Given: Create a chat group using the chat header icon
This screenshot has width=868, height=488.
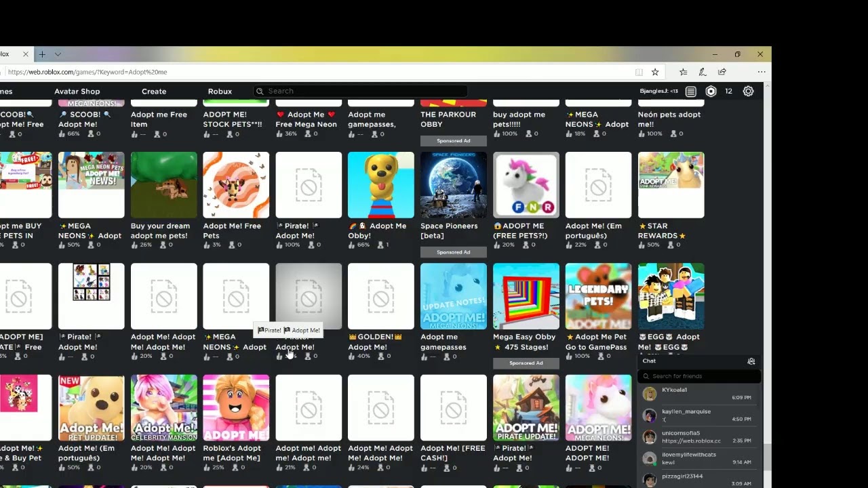Looking at the screenshot, I should click(751, 361).
